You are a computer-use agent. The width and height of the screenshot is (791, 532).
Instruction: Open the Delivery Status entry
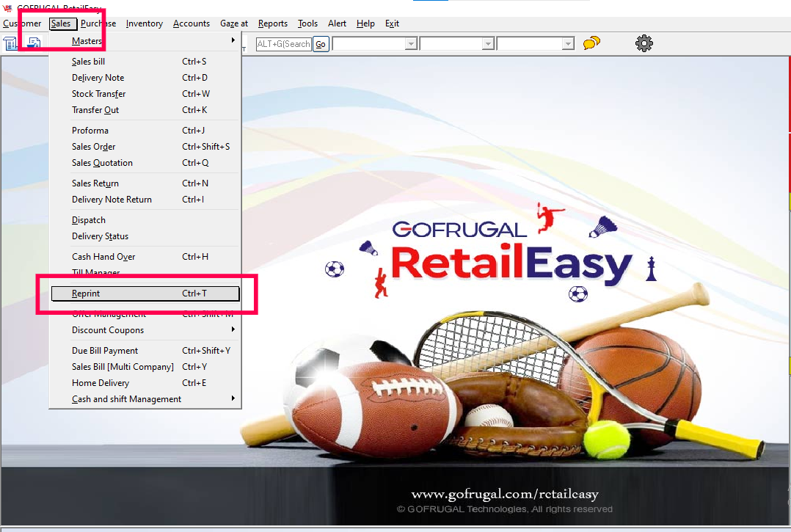point(145,236)
